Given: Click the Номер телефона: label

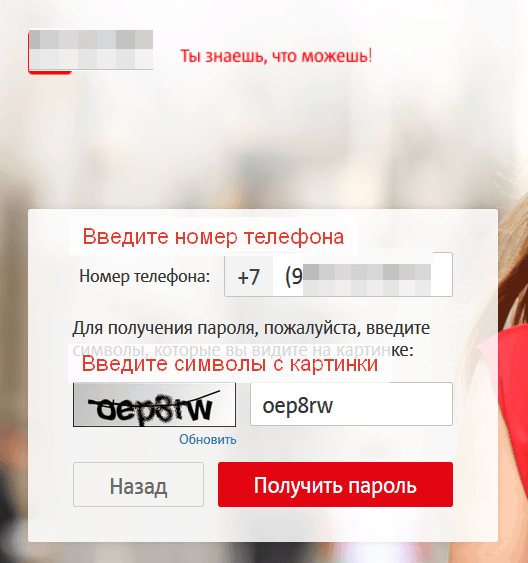Looking at the screenshot, I should [x=145, y=276].
